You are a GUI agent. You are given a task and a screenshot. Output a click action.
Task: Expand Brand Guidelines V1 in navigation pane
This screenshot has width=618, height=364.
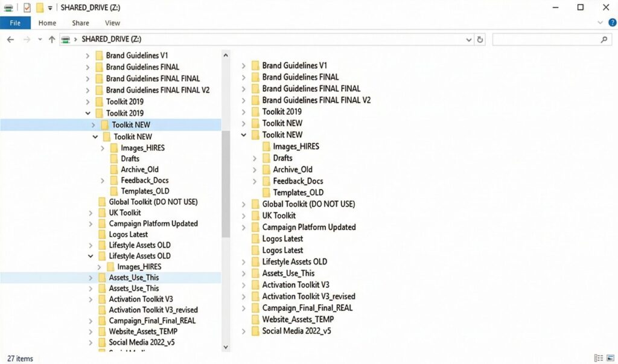pos(88,56)
